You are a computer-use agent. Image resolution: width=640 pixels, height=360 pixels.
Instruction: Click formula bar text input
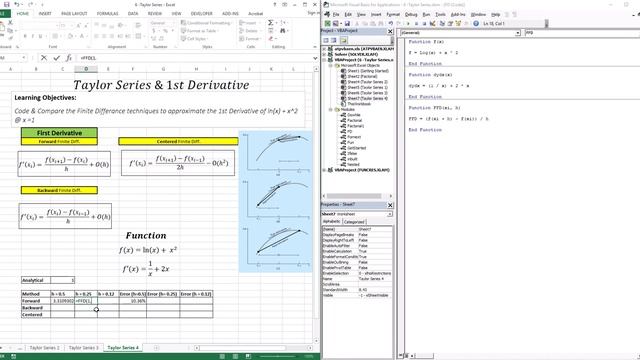tap(194, 58)
